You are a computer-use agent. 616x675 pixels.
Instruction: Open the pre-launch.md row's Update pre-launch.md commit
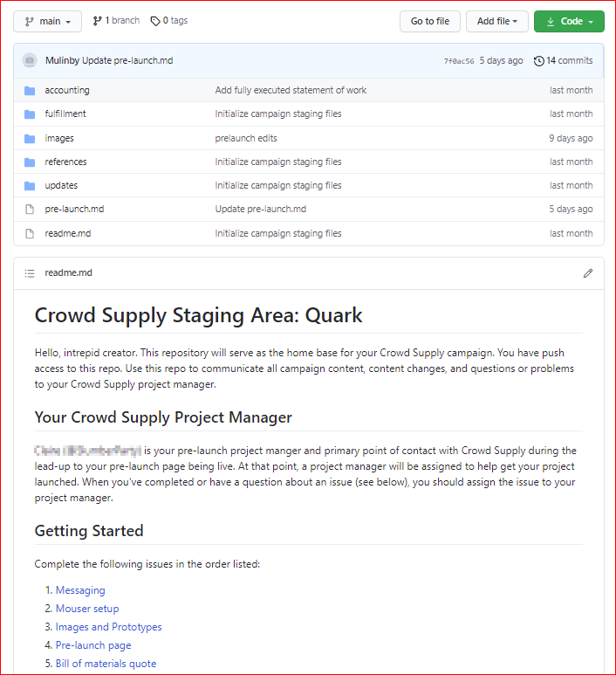click(261, 210)
